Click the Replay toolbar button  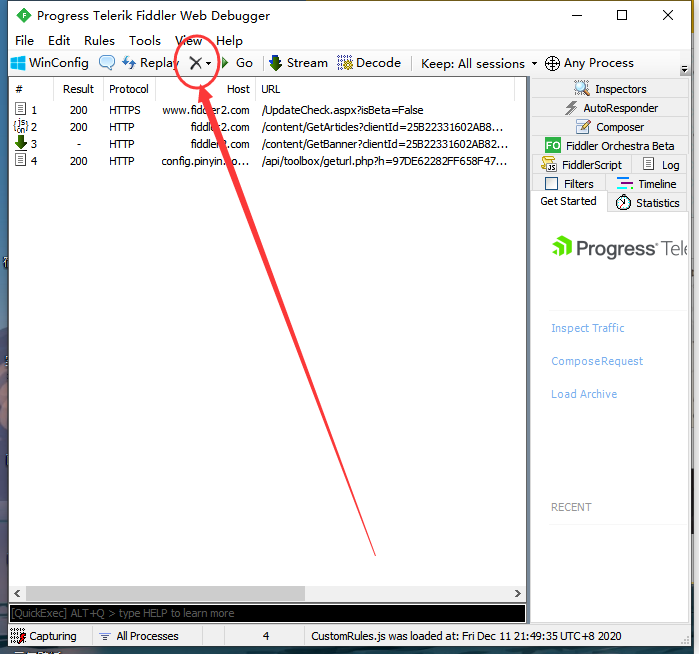click(150, 63)
